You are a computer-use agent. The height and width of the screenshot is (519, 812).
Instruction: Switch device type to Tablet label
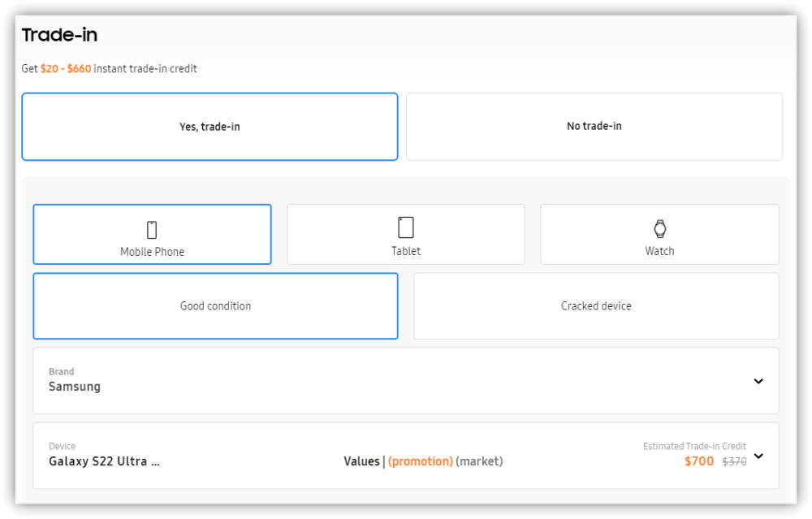coord(406,251)
